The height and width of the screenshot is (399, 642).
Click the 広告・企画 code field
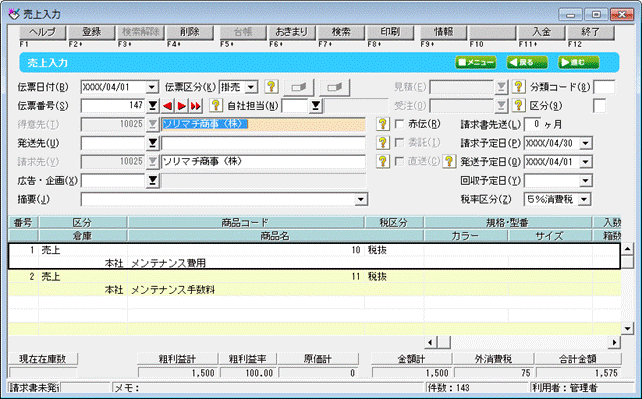coord(113,180)
